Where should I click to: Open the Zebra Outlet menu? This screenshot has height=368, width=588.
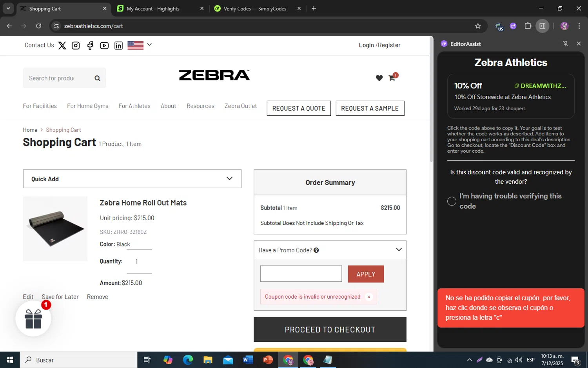pyautogui.click(x=241, y=106)
